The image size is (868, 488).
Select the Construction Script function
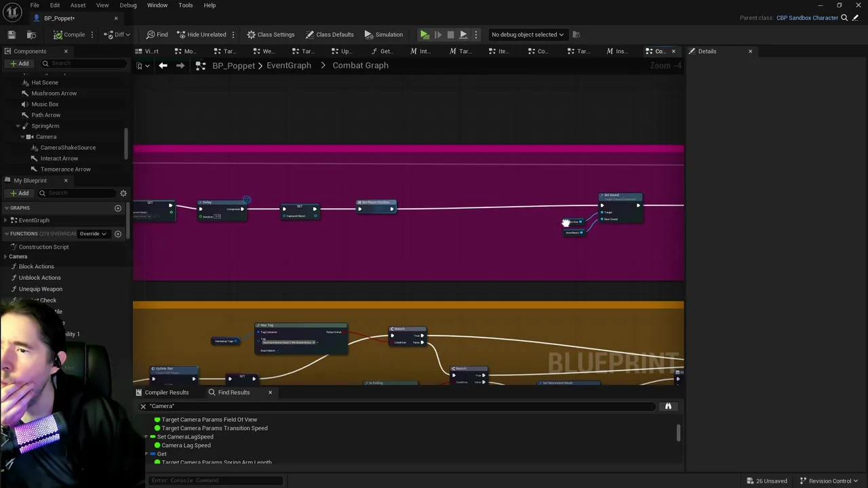pyautogui.click(x=43, y=247)
